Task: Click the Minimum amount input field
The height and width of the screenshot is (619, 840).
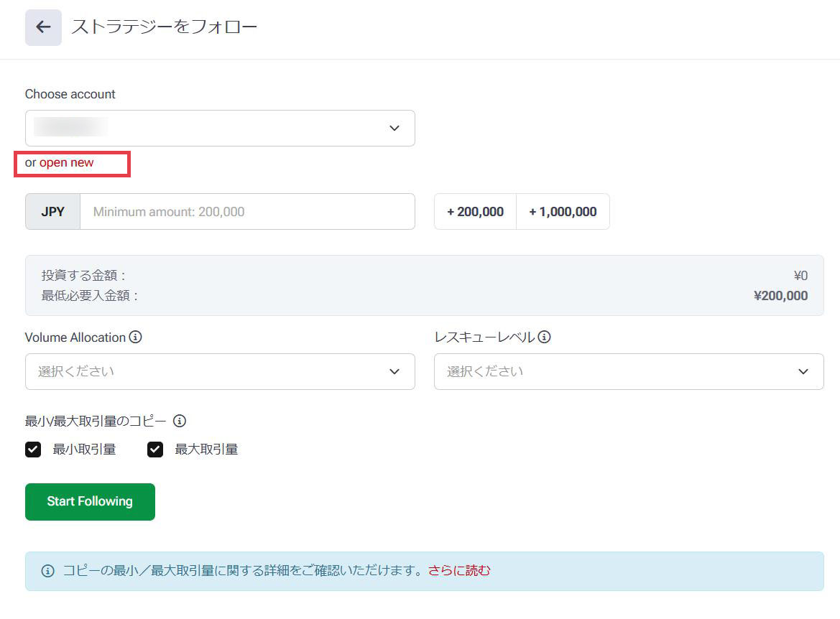Action: pyautogui.click(x=246, y=212)
